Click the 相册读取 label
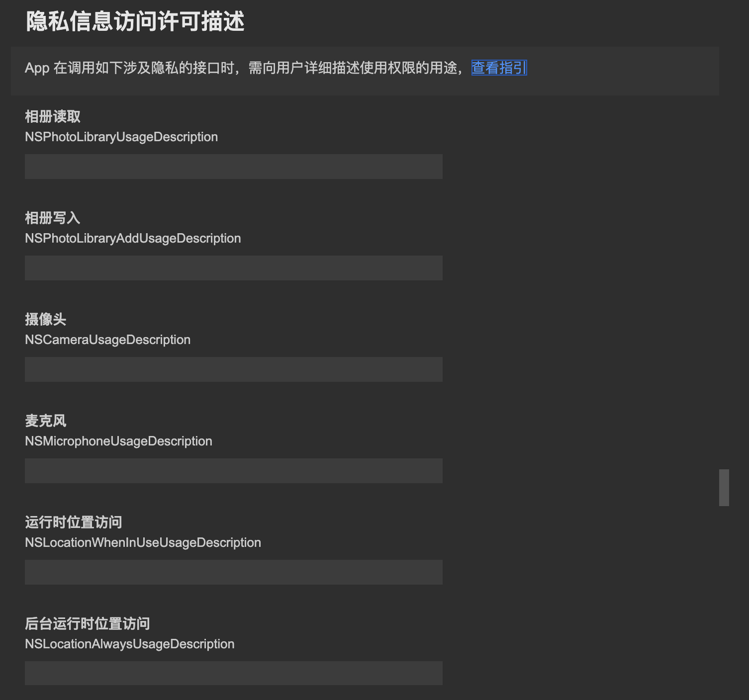749x700 pixels. click(x=53, y=117)
